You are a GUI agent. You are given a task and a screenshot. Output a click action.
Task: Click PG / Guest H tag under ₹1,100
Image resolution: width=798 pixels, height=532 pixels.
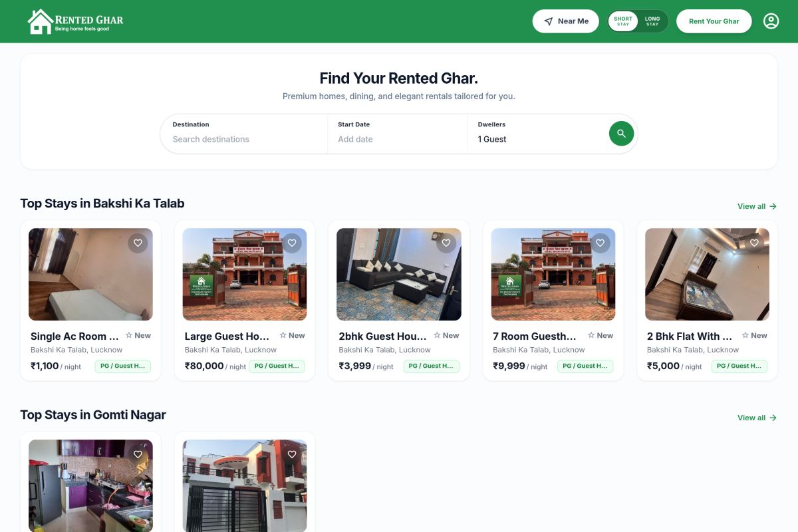pyautogui.click(x=123, y=366)
